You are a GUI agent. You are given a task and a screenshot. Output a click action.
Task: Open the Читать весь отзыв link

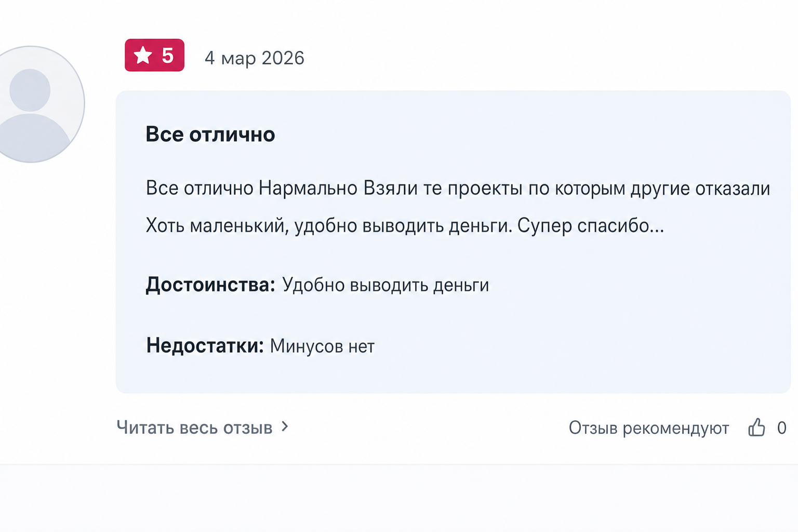[202, 428]
